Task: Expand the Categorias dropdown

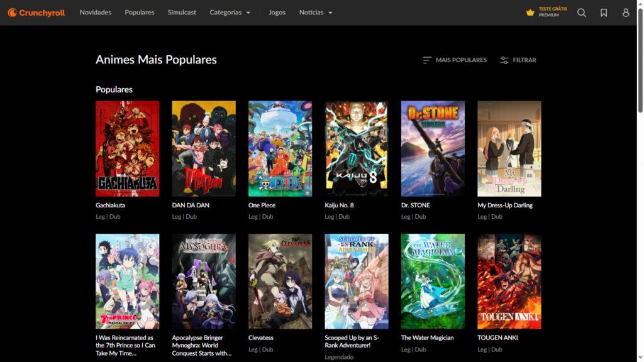Action: [230, 13]
